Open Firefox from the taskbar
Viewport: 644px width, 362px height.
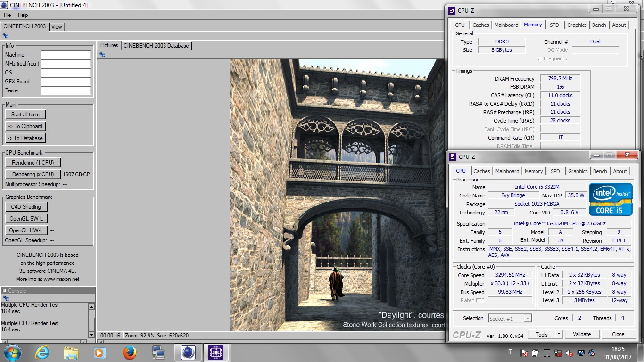129,353
